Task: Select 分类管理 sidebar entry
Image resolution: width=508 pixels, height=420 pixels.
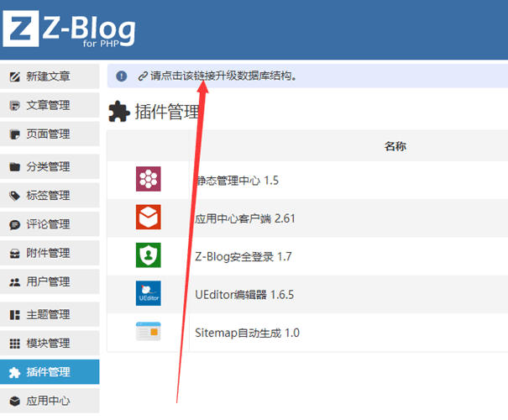Action: pyautogui.click(x=50, y=166)
